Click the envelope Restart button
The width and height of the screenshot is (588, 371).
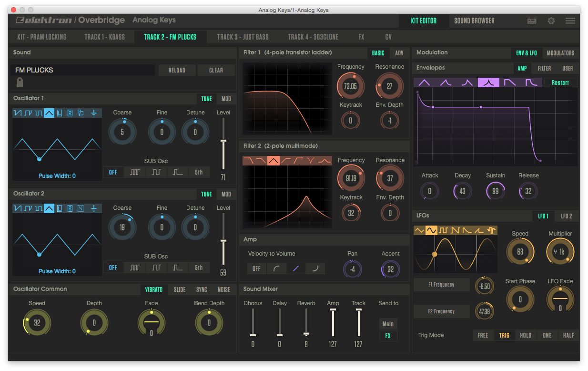[560, 82]
